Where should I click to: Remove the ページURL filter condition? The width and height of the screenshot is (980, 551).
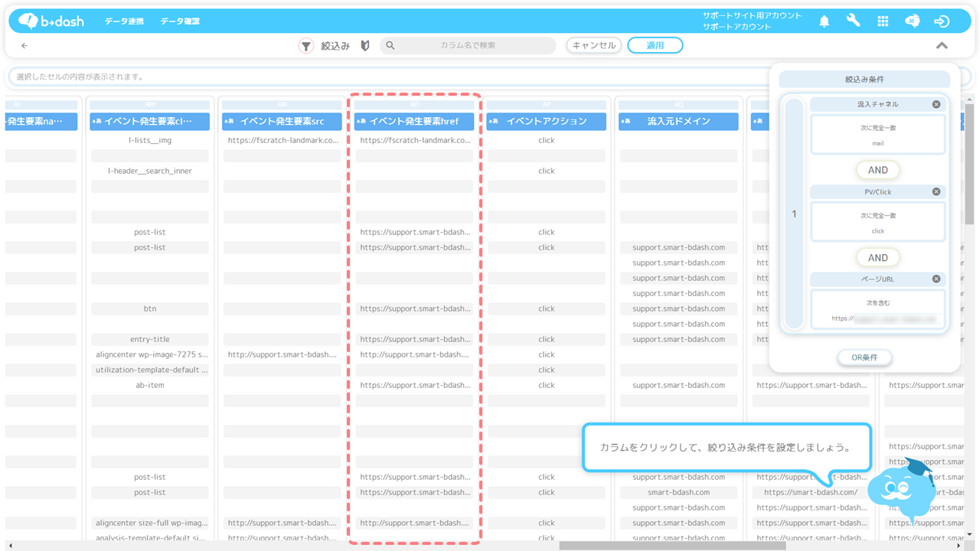(936, 279)
